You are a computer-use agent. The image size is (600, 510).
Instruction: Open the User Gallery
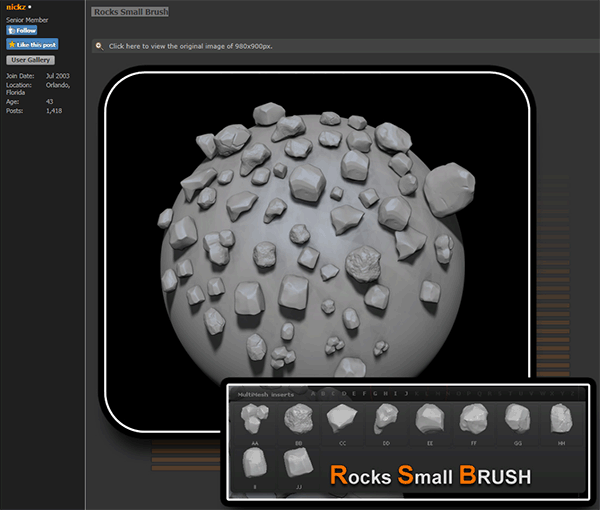click(x=31, y=60)
